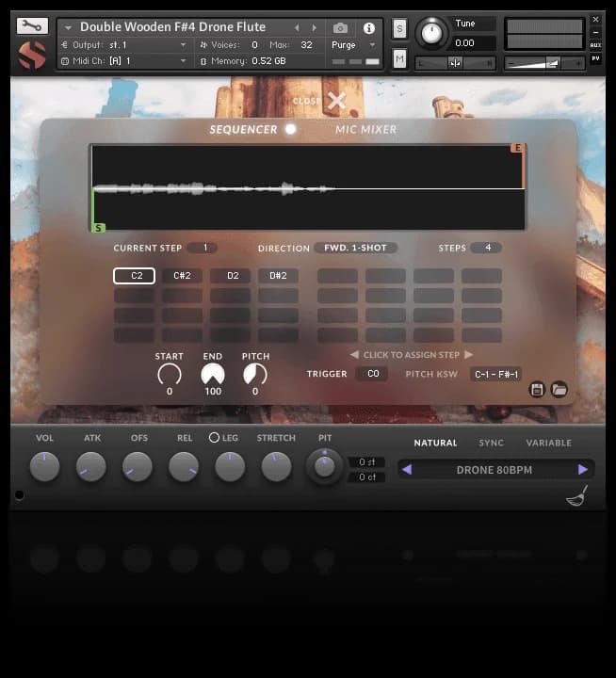The height and width of the screenshot is (678, 616).
Task: Click the VOL knob
Action: (x=44, y=466)
